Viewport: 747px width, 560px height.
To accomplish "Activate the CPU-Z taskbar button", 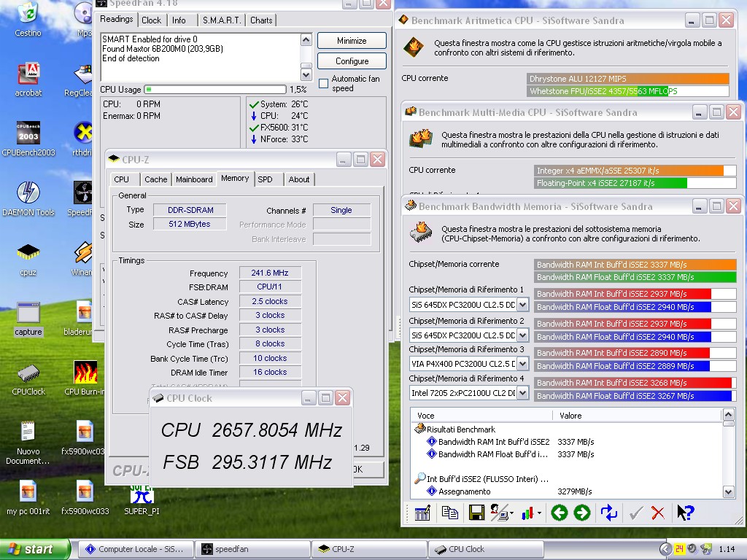I will [370, 549].
